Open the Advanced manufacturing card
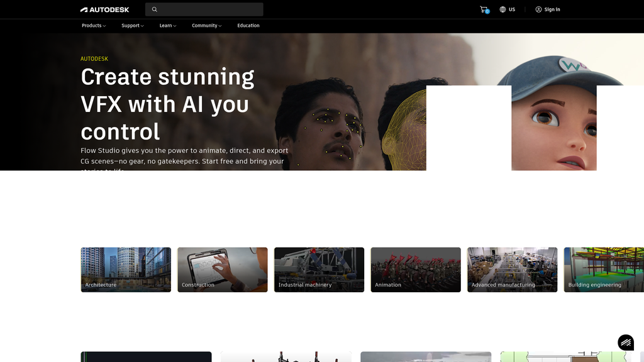The image size is (644, 362). point(512,270)
